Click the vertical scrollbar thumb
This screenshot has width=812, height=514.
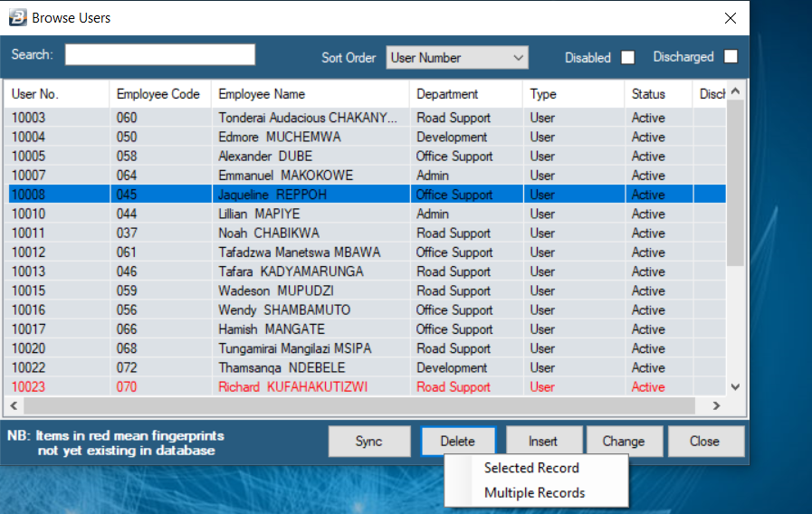point(735,183)
